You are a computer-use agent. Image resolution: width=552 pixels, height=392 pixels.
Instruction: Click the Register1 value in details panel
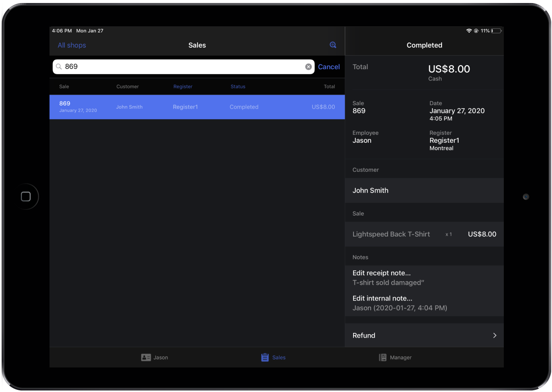444,141
